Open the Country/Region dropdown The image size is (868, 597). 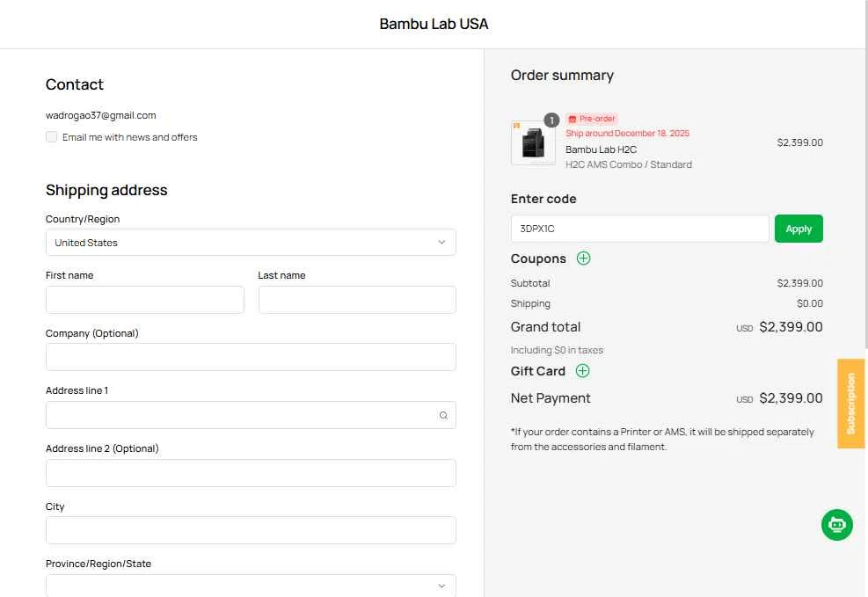tap(251, 243)
